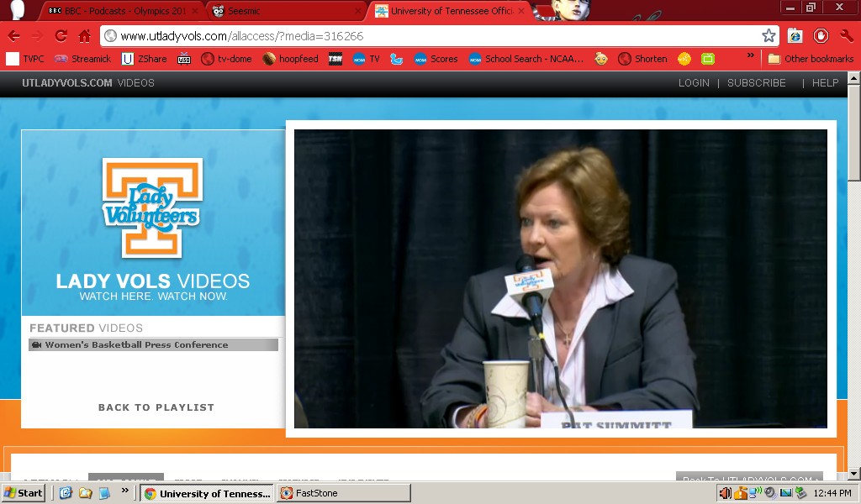Viewport: 861px width, 504px height.
Task: Open the blue Twitter bird bookmark
Action: (x=397, y=59)
